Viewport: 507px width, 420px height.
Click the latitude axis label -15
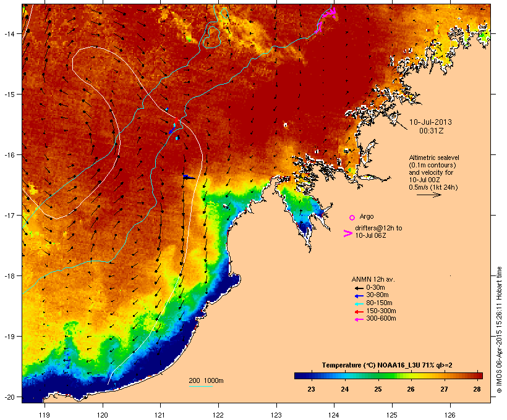9,94
